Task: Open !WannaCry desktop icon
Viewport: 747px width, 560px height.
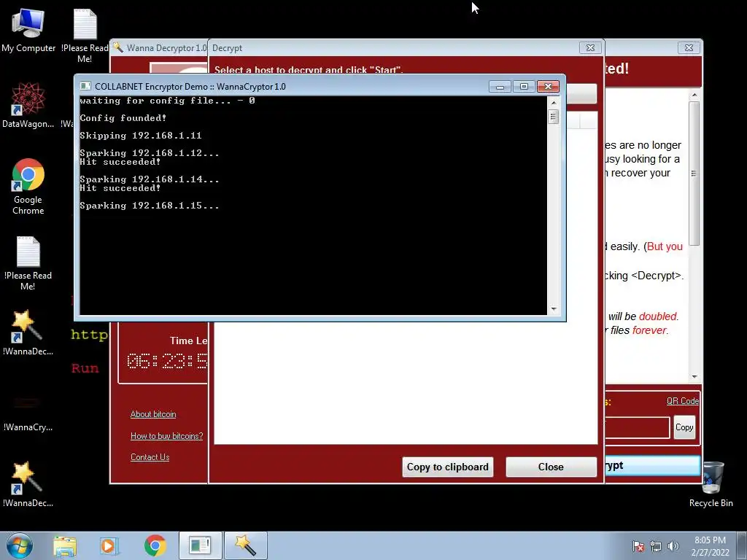Action: click(x=28, y=413)
